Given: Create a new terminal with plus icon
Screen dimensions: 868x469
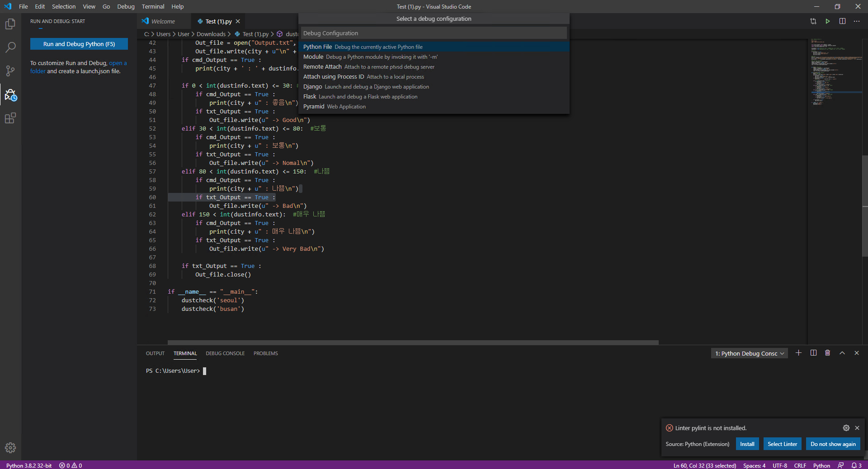Looking at the screenshot, I should pyautogui.click(x=799, y=353).
